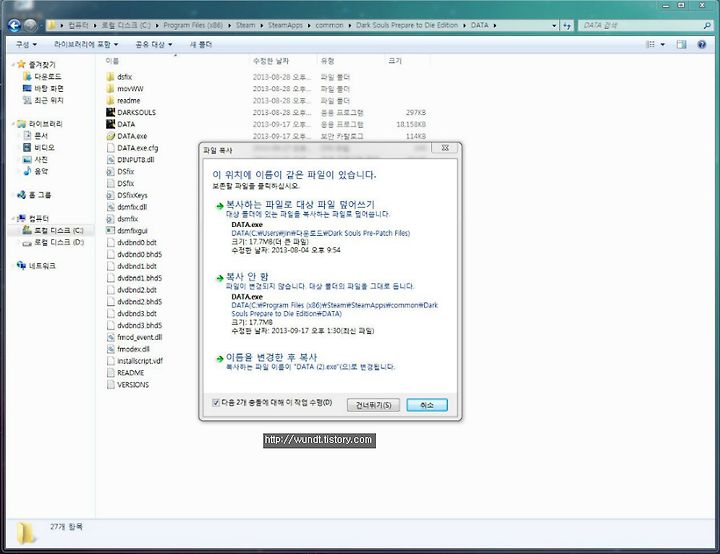The height and width of the screenshot is (554, 720).
Task: Select common in the address path
Action: pos(329,25)
